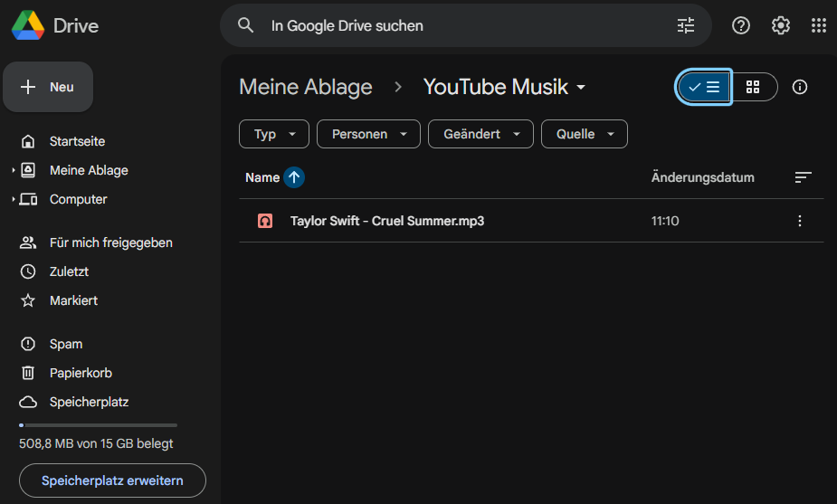Navigate to Meine Ablage breadcrumb
This screenshot has width=837, height=504.
pos(305,87)
